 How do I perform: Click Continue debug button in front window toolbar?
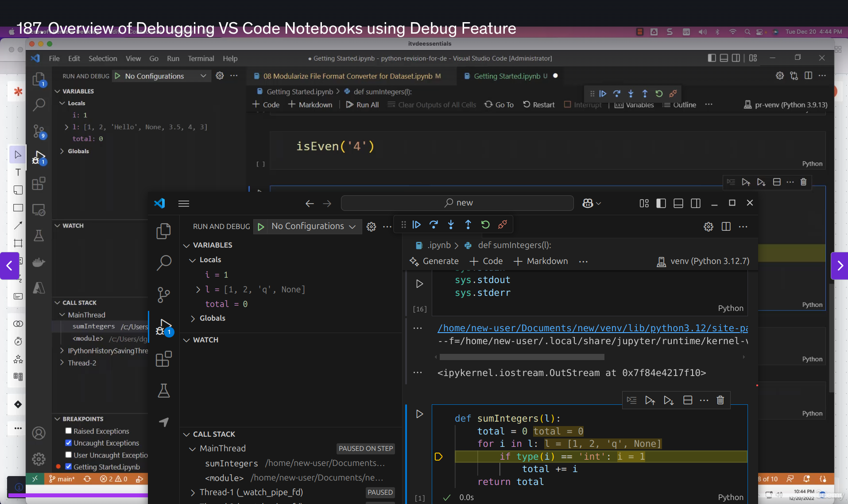click(416, 225)
